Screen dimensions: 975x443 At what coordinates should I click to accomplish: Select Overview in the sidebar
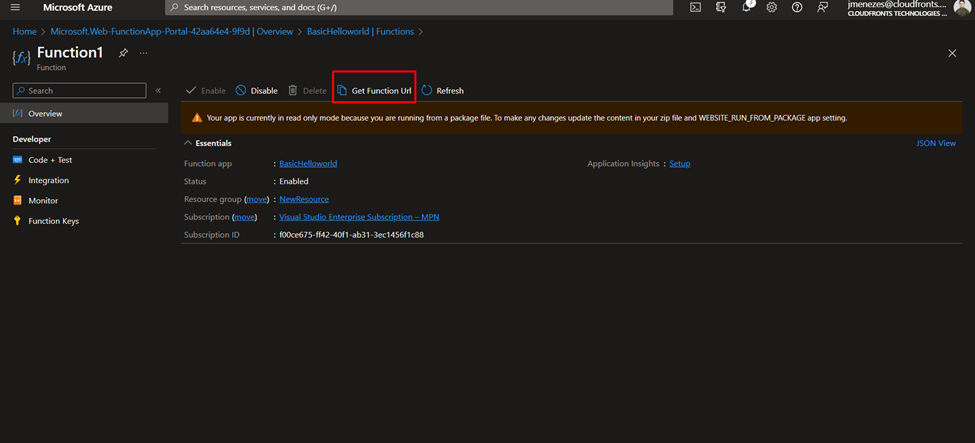coord(84,114)
